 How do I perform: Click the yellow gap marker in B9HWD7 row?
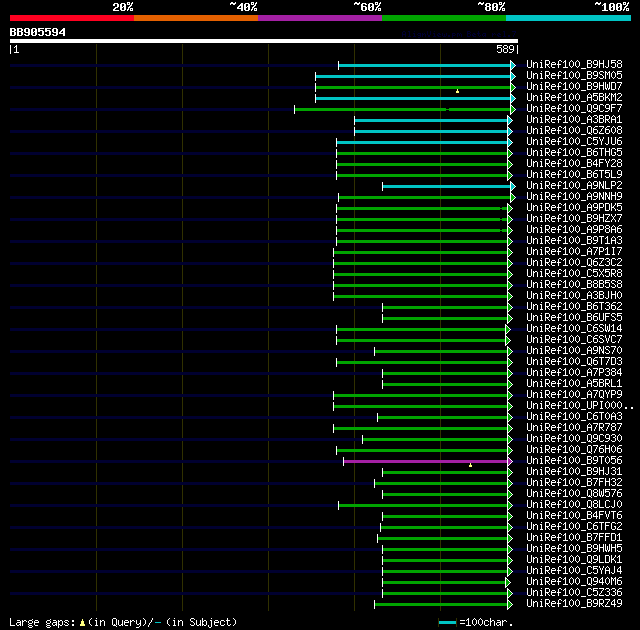point(458,91)
